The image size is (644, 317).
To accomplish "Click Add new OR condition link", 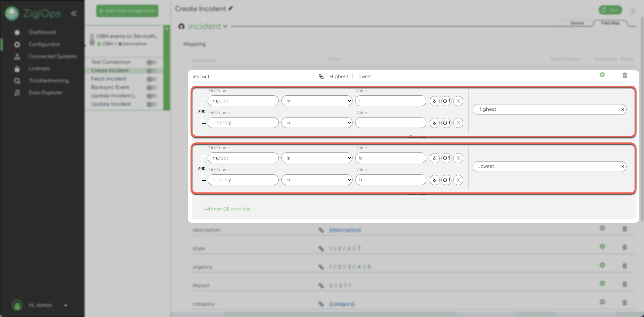I will [x=225, y=209].
